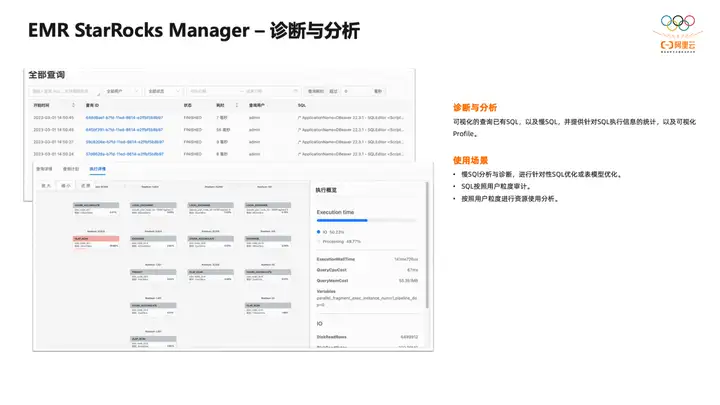Open query ID link in the 9 毫秒 row
Screen dimensions: 720x405
click(124, 142)
